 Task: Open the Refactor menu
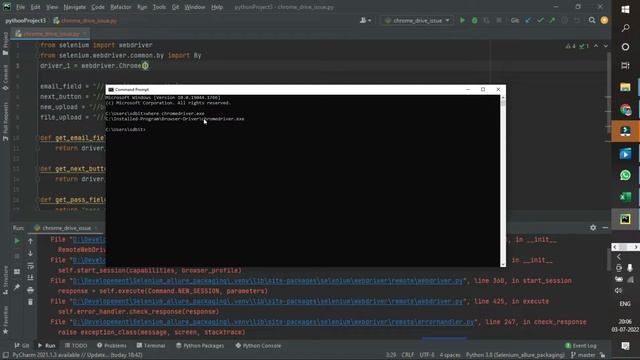(x=121, y=7)
